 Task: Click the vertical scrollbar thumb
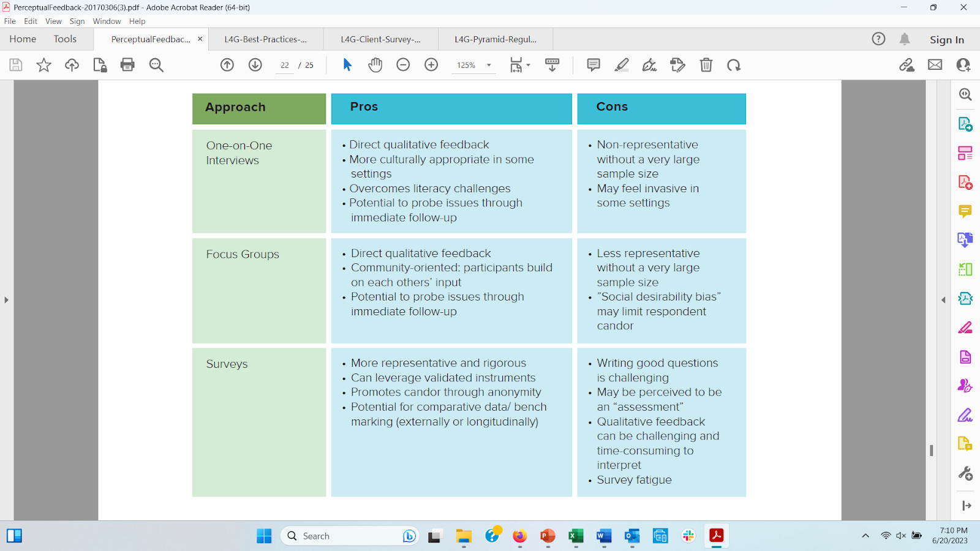(x=931, y=451)
